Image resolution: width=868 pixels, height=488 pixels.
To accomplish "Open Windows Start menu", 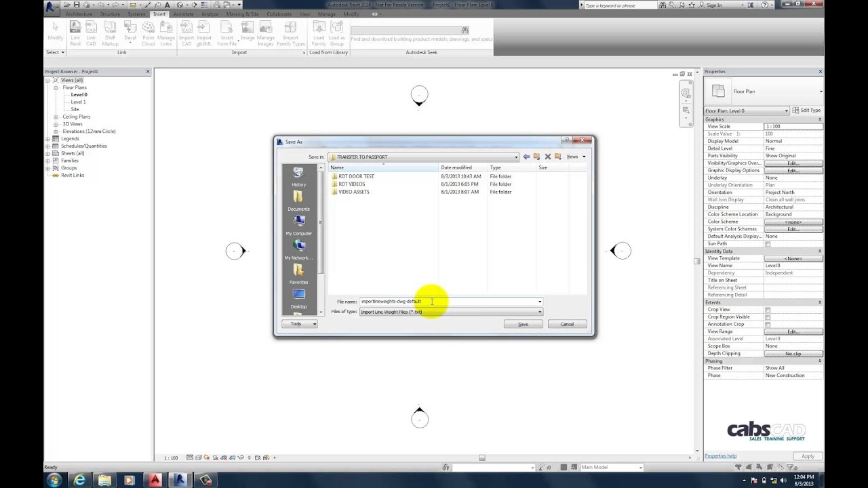I will pos(54,480).
